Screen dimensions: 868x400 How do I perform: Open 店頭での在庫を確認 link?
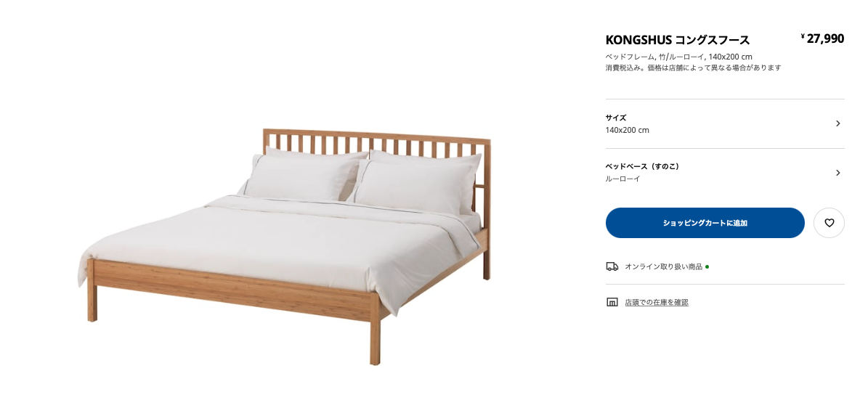point(657,303)
